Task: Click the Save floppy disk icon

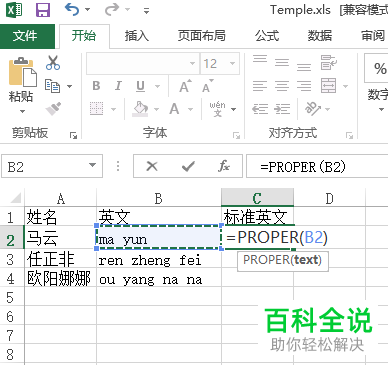Action: [x=43, y=10]
